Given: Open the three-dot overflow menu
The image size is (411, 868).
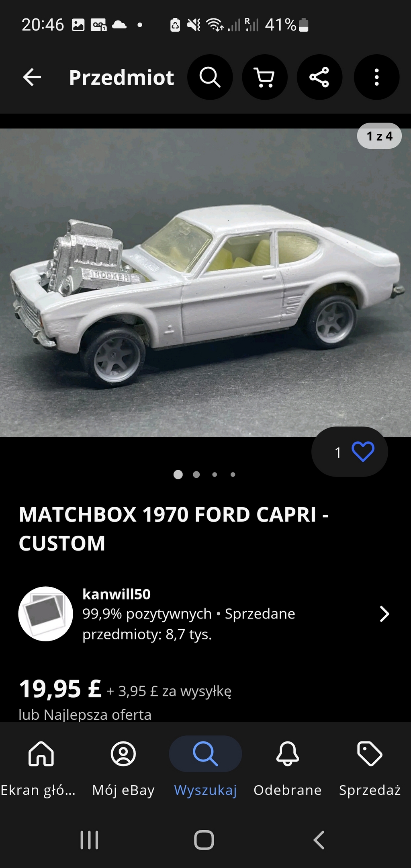Looking at the screenshot, I should pyautogui.click(x=376, y=77).
